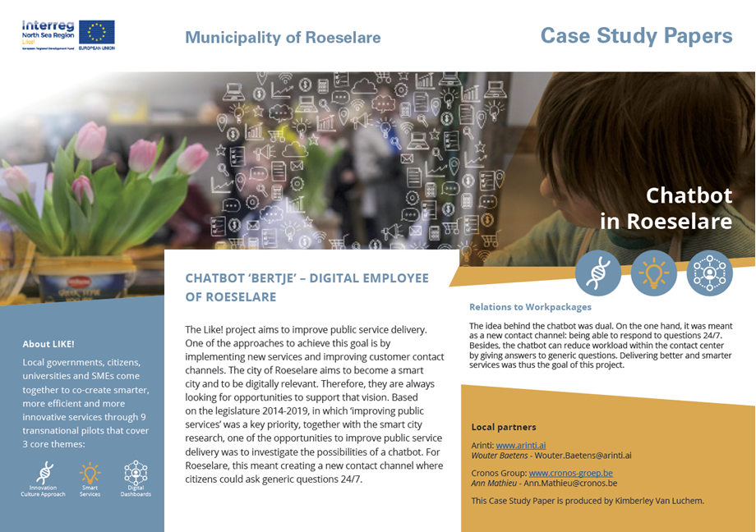Click the large DNA helix circle icon
The image size is (756, 532).
pos(598,273)
